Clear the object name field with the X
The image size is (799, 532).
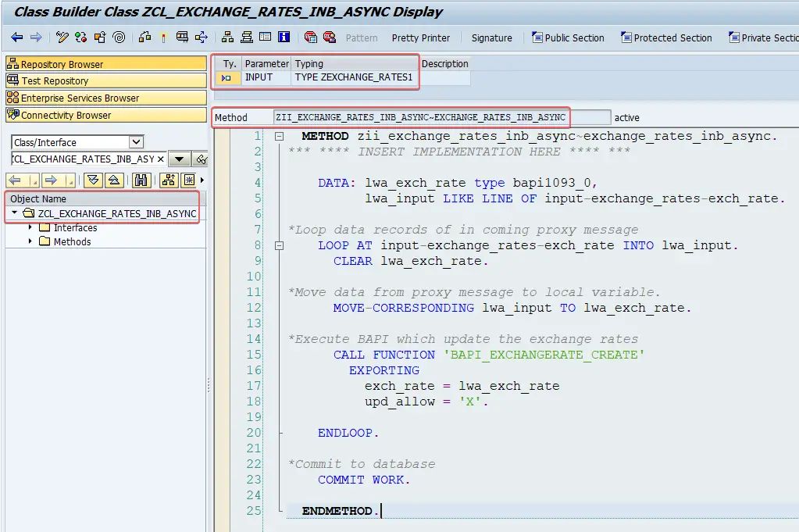[x=161, y=159]
